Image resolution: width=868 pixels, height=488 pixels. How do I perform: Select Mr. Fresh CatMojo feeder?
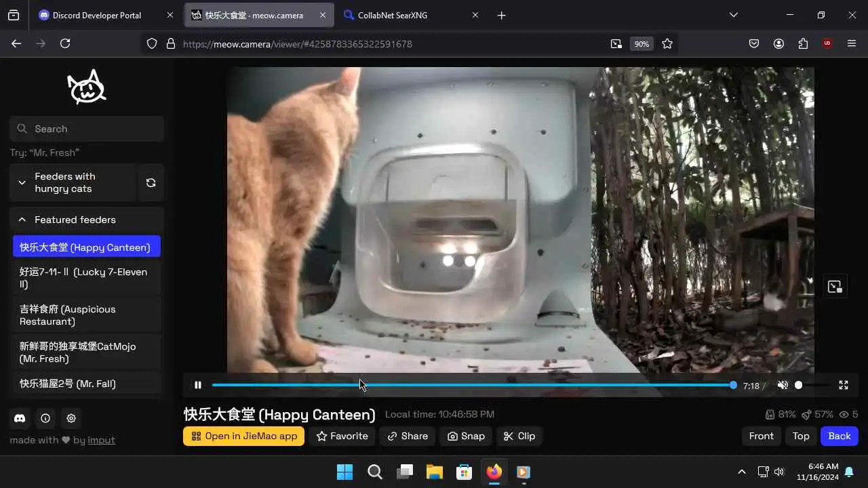[87, 352]
